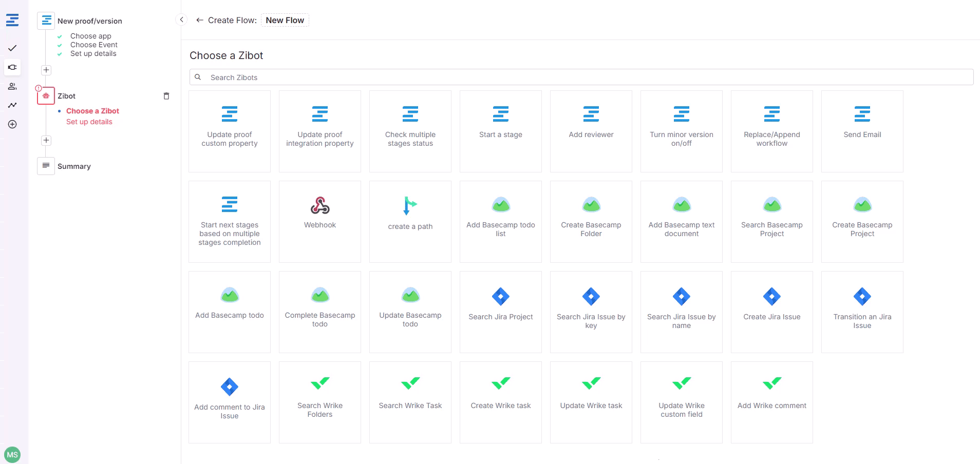Screen dimensions: 980x464
Task: Rename the flow via New Flow title
Action: (285, 20)
